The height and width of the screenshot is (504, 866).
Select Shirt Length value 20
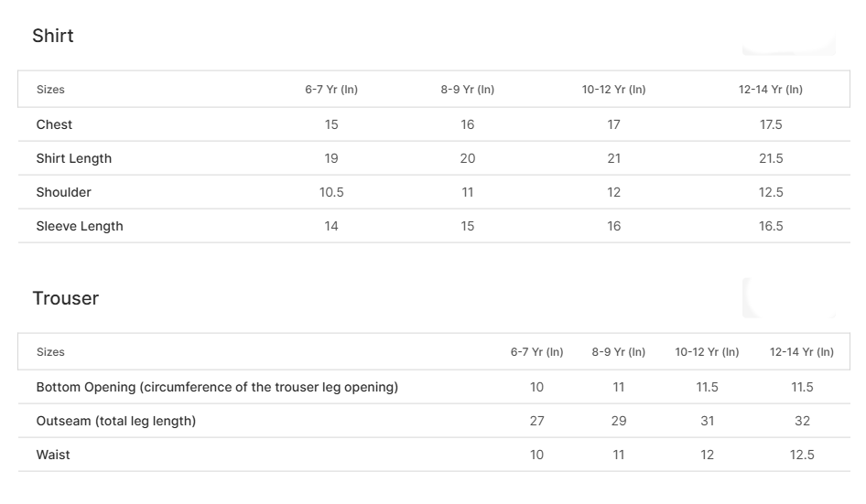click(467, 158)
